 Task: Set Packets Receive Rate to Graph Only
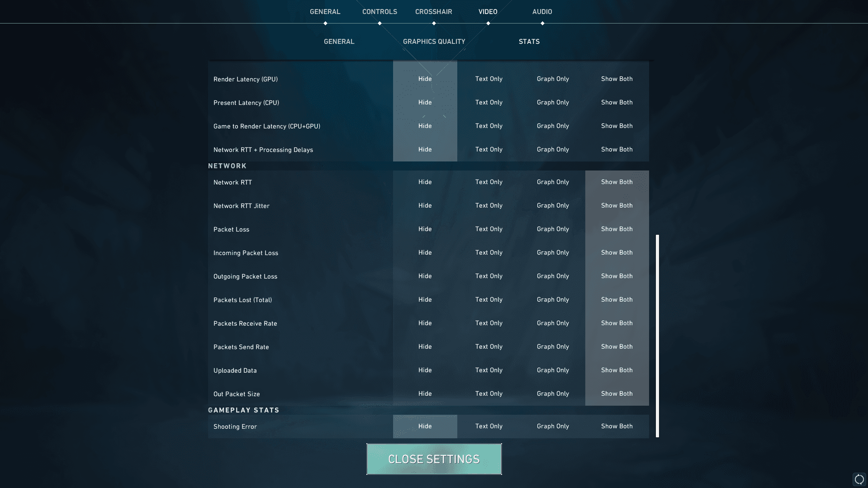click(553, 323)
